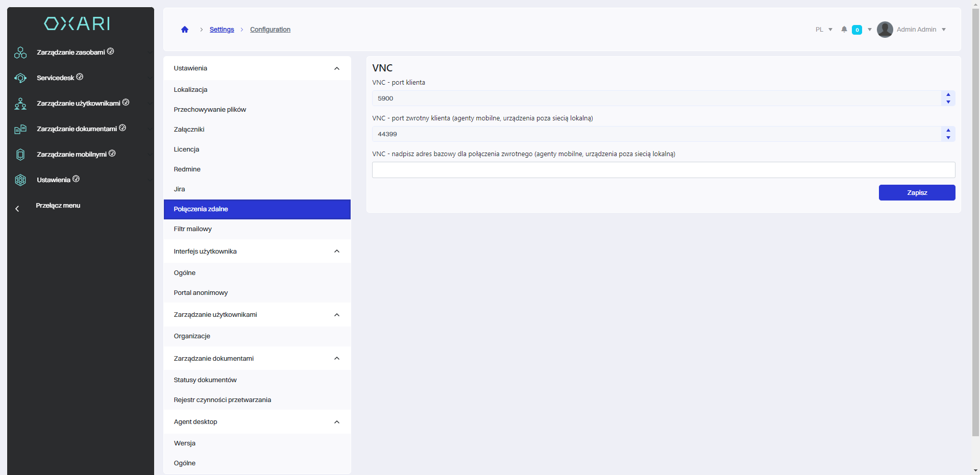
Task: Select Filtr mailowy settings item
Action: (x=193, y=229)
